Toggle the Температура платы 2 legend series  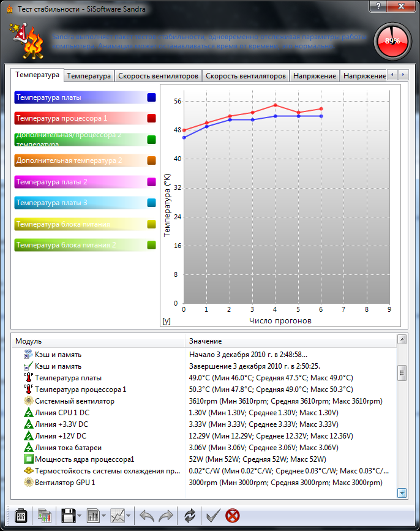click(85, 182)
